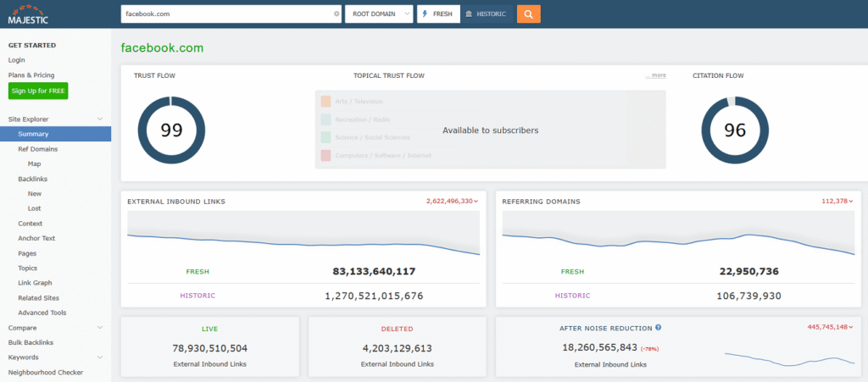This screenshot has width=868, height=382.
Task: Select Summary in the sidebar
Action: 55,134
